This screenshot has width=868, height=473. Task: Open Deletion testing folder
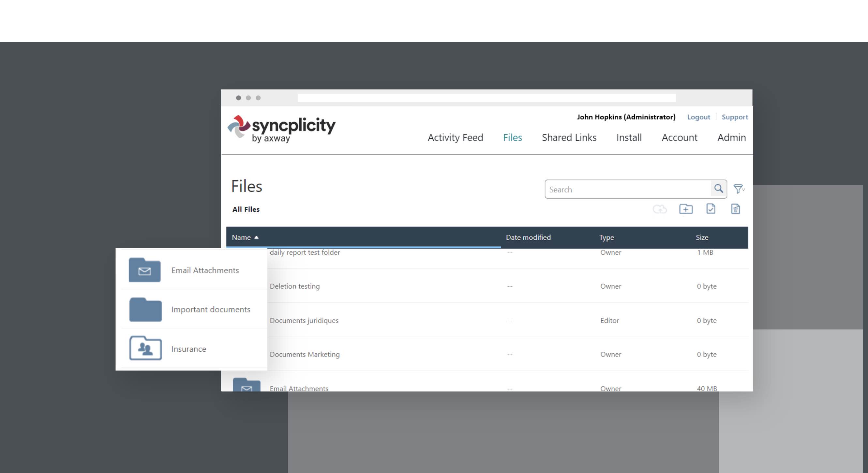click(294, 286)
